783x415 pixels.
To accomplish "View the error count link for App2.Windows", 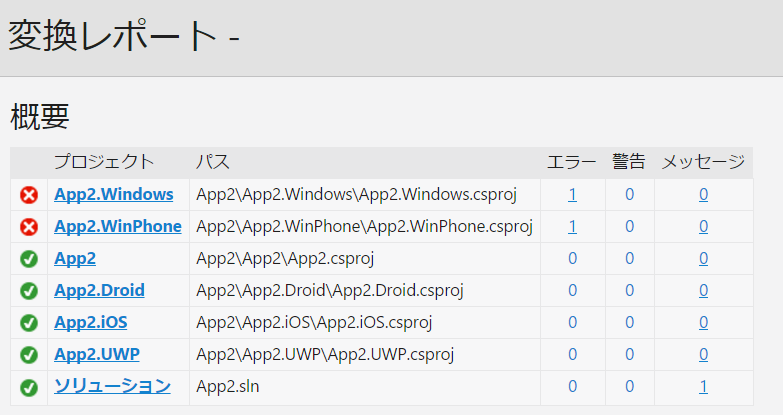I will (572, 194).
